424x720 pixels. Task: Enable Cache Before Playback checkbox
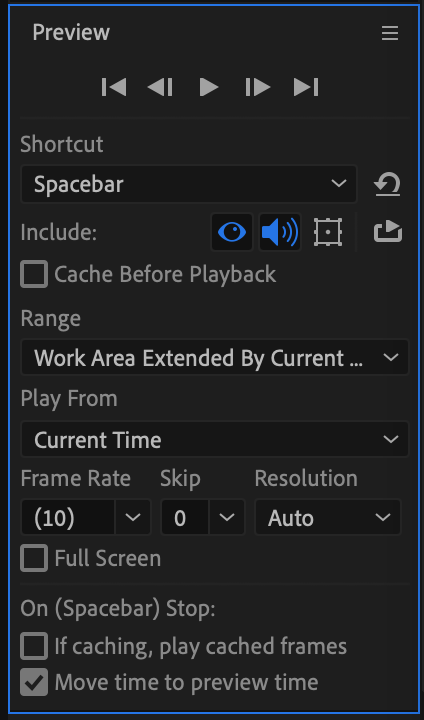[x=34, y=274]
